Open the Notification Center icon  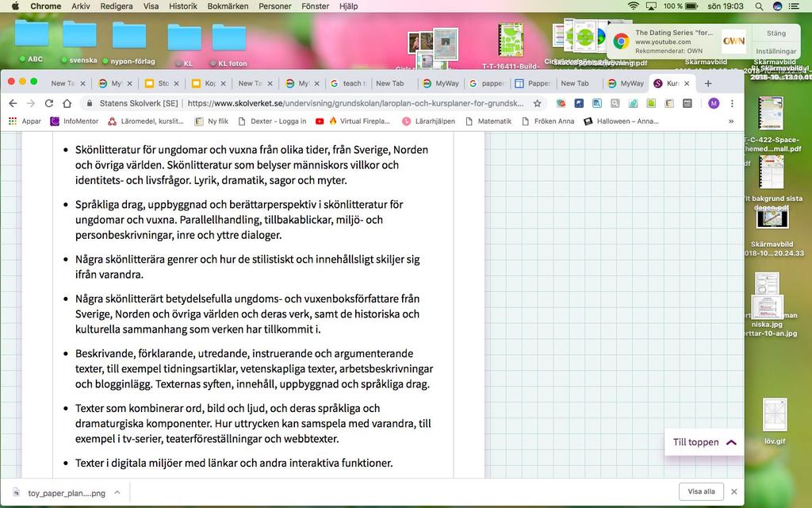coord(793,6)
